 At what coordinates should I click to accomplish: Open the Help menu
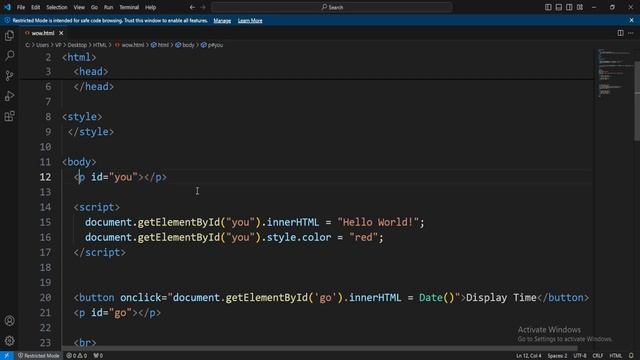click(151, 7)
